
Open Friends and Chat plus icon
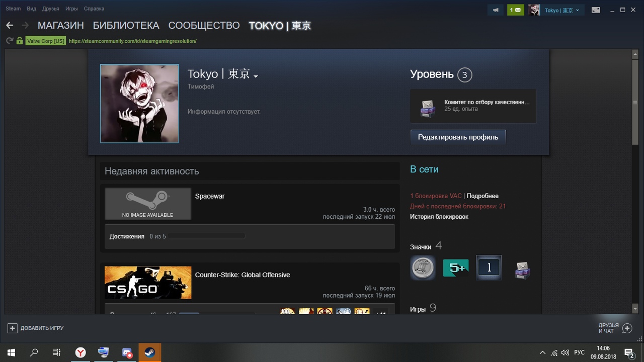click(x=627, y=328)
